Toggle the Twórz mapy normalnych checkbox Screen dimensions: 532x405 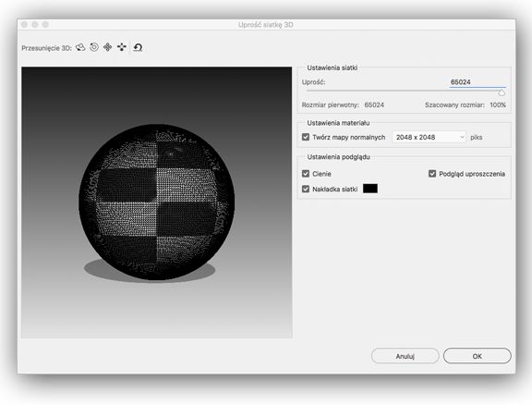point(306,137)
